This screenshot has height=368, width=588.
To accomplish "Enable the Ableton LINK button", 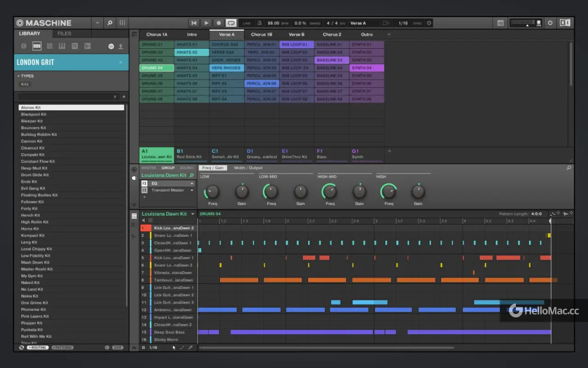I will tap(247, 23).
